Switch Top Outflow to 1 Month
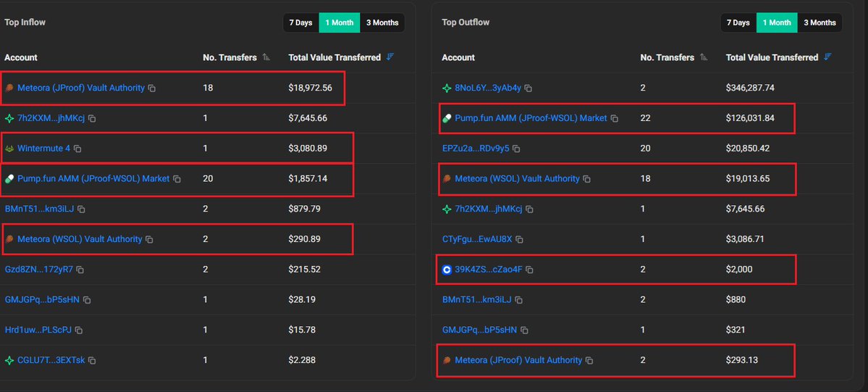 point(776,22)
